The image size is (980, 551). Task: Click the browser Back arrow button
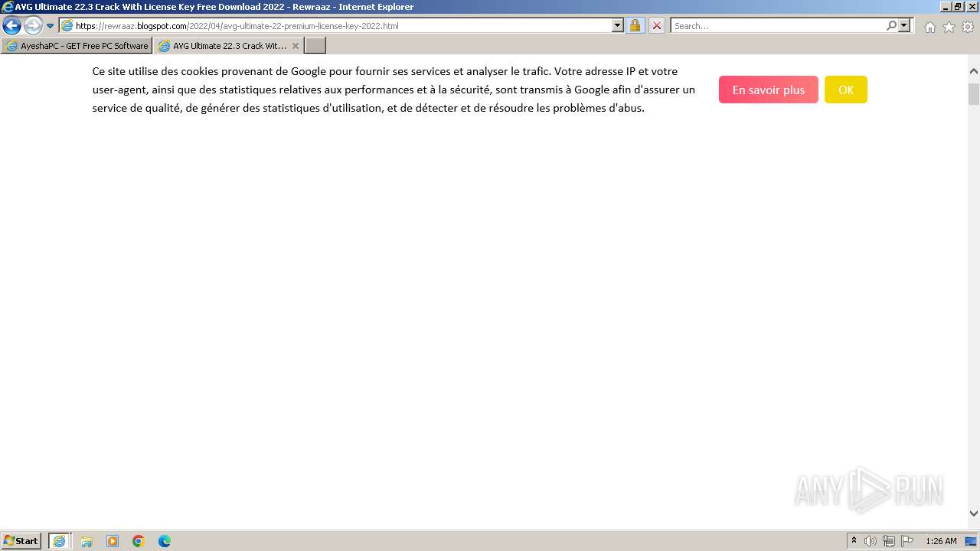[x=11, y=25]
